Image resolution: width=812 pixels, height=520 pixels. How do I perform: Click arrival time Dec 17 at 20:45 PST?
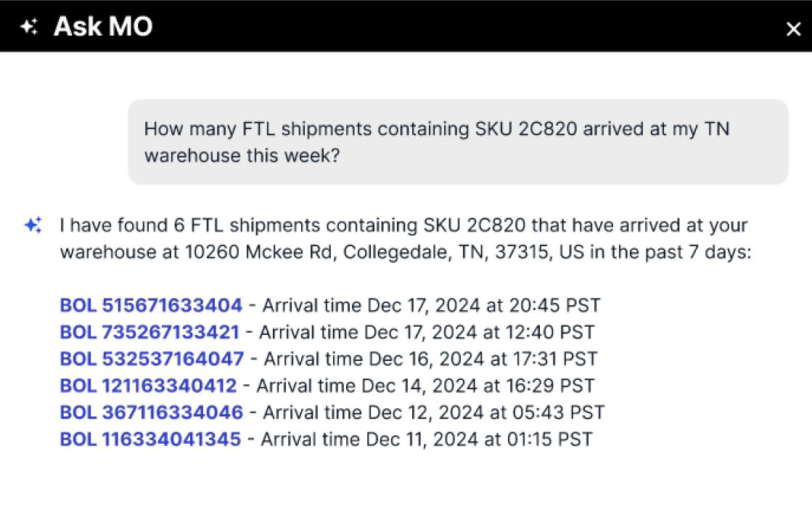click(x=431, y=305)
